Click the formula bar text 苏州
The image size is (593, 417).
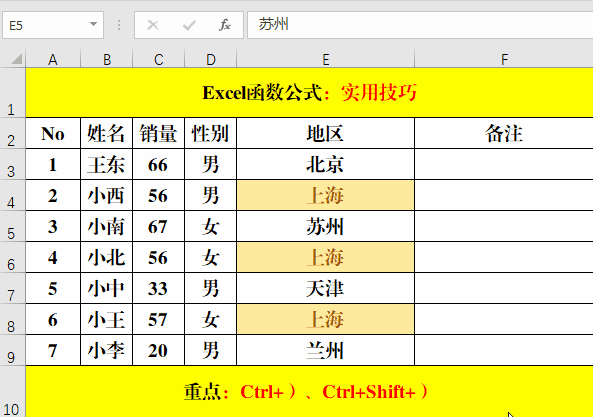(273, 25)
